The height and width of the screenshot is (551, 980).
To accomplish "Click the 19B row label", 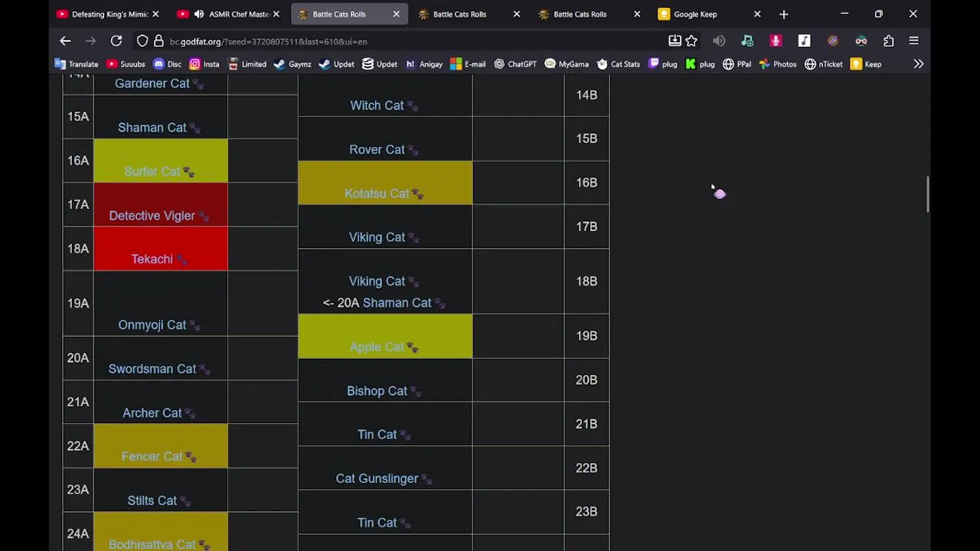I will (586, 336).
